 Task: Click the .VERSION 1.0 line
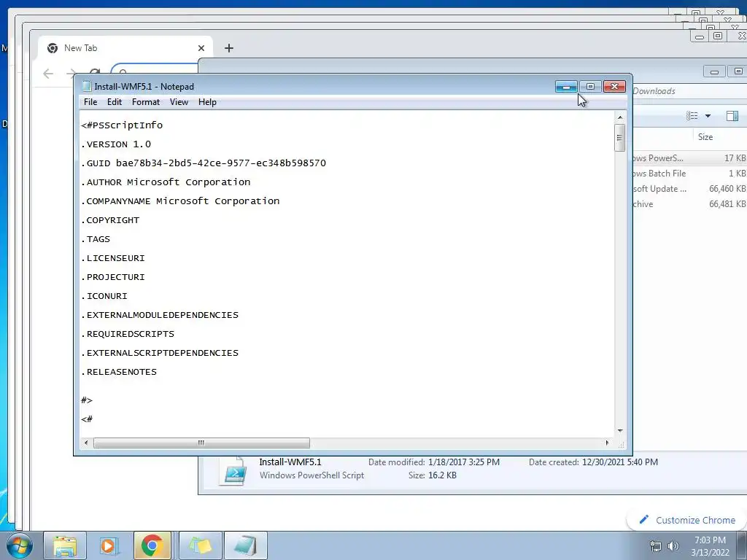(116, 144)
